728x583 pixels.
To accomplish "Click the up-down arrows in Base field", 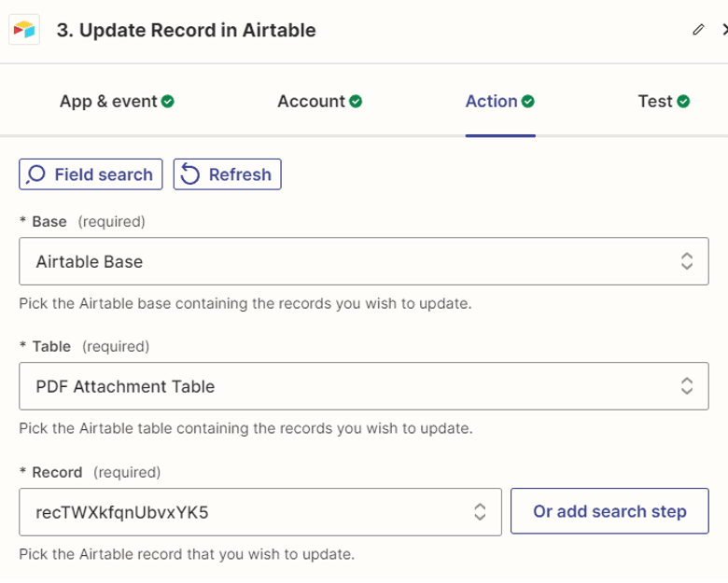I will [x=687, y=261].
